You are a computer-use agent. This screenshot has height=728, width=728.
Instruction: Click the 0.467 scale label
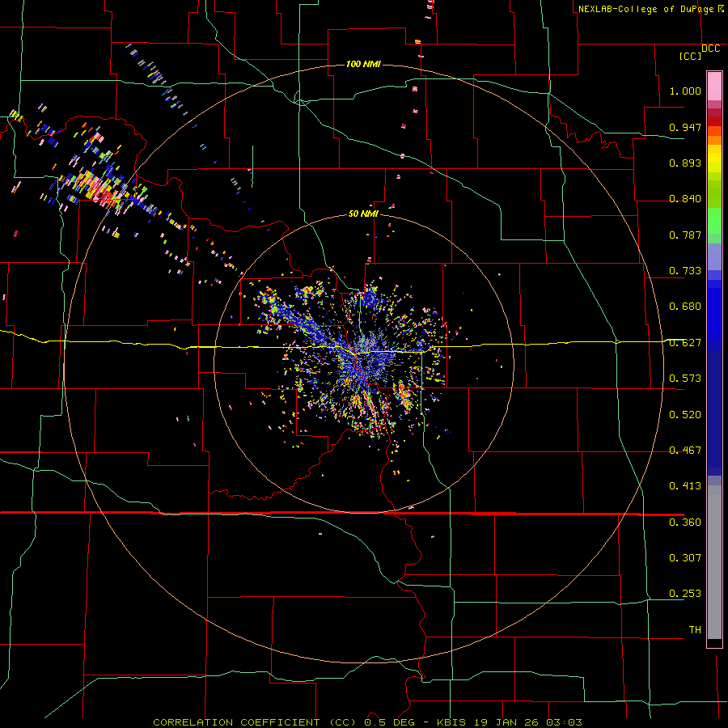coord(685,451)
